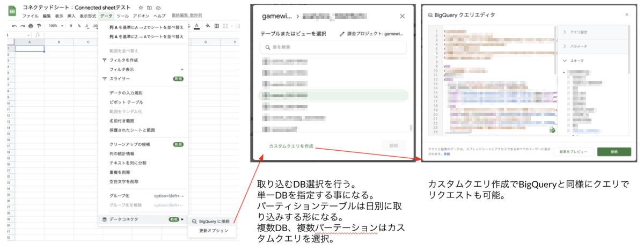Open the 編集 menu

[x=47, y=16]
